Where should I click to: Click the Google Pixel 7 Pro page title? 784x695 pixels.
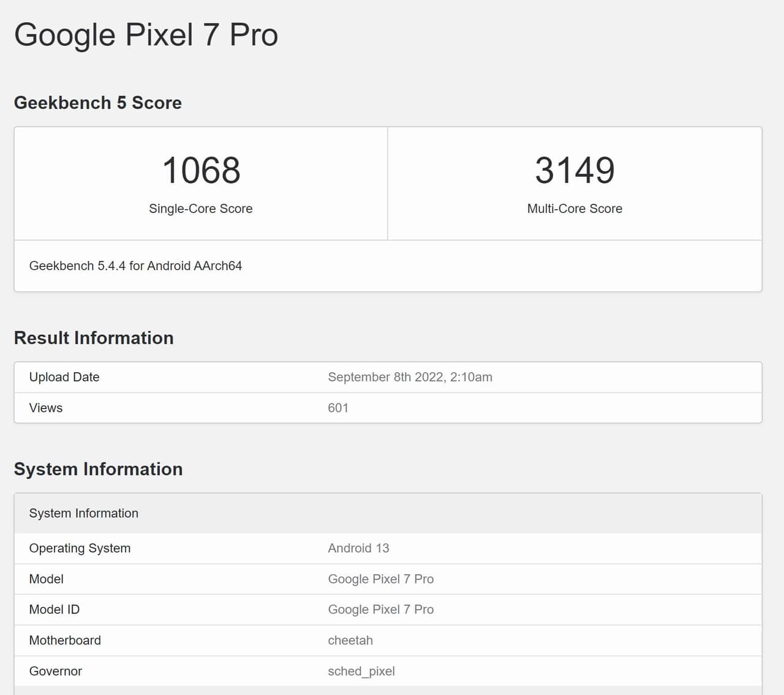point(146,35)
